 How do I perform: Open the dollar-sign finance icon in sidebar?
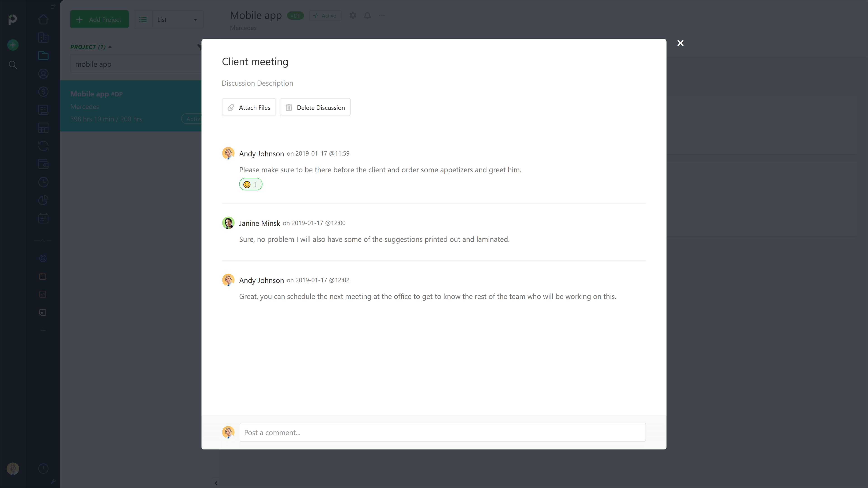(43, 91)
